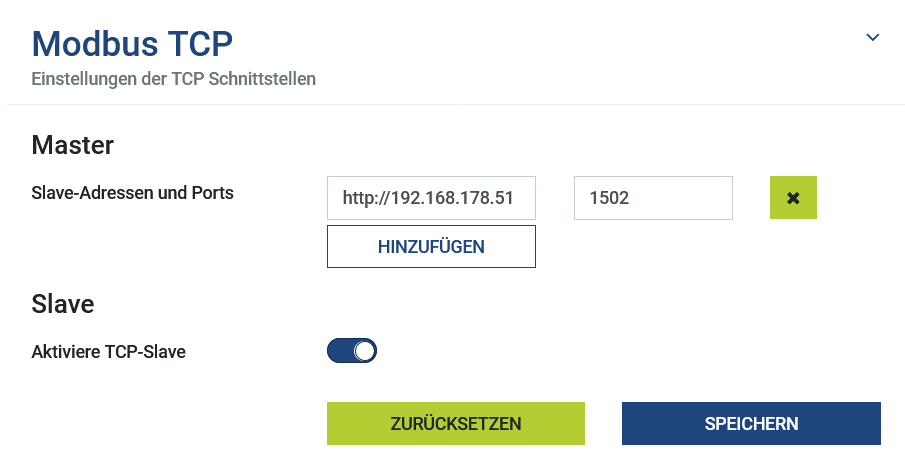Image resolution: width=905 pixels, height=458 pixels.
Task: Click the blue track of the TCP-Slave switch
Action: pos(340,351)
